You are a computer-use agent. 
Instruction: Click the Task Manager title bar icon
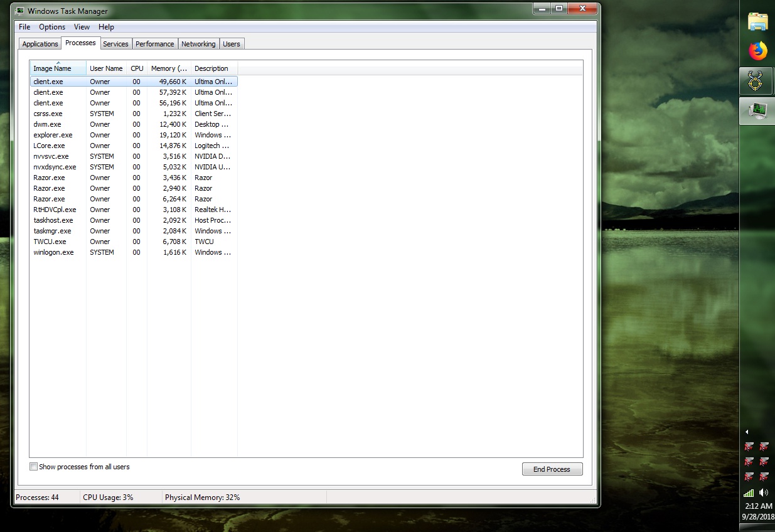tap(20, 11)
